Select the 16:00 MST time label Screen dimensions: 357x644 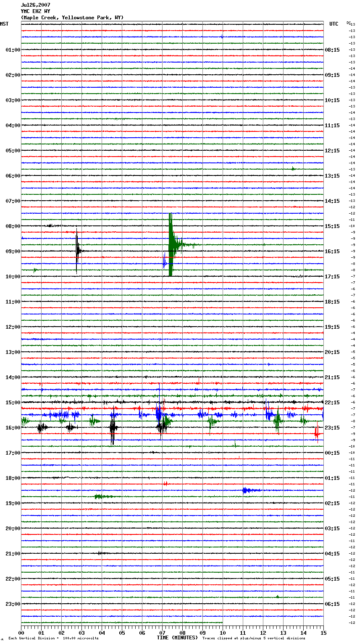point(13,428)
